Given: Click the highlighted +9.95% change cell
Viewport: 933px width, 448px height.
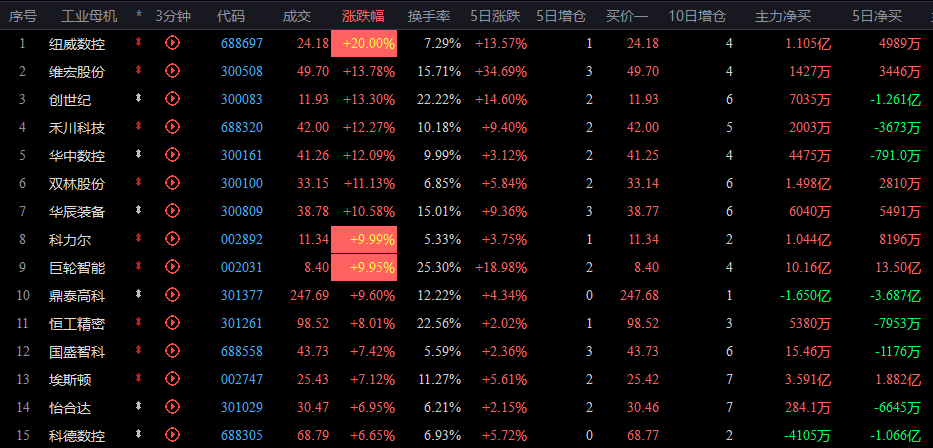Looking at the screenshot, I should tap(364, 268).
